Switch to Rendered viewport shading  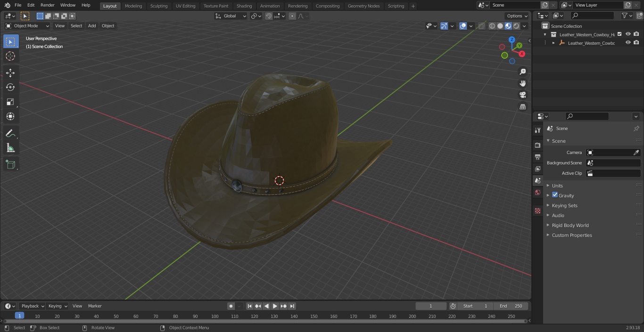click(516, 26)
